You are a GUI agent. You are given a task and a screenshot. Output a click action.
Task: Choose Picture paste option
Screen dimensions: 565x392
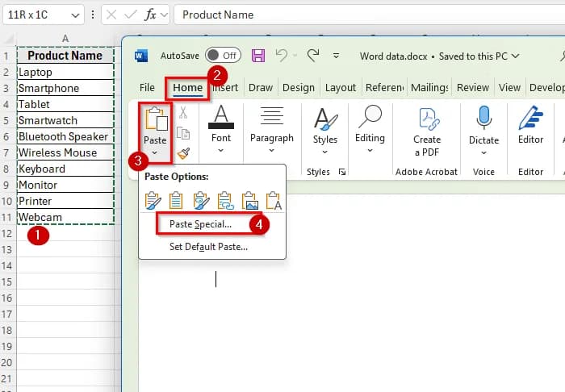(x=250, y=200)
